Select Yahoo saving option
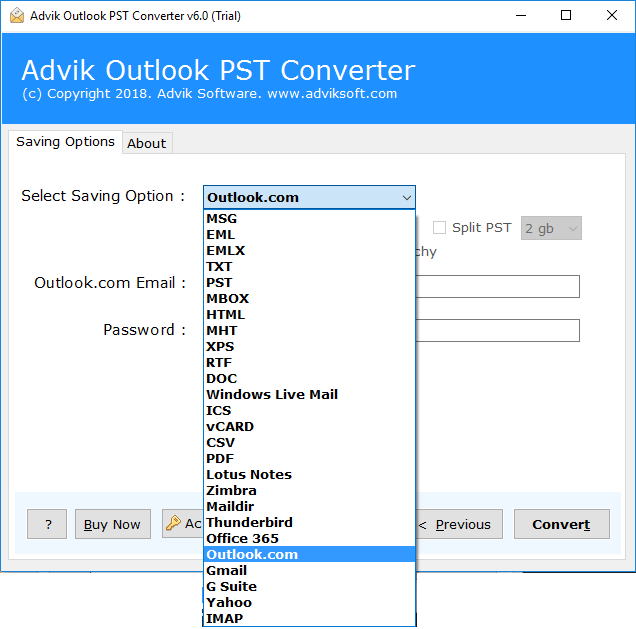The height and width of the screenshot is (629, 636). pyautogui.click(x=309, y=603)
